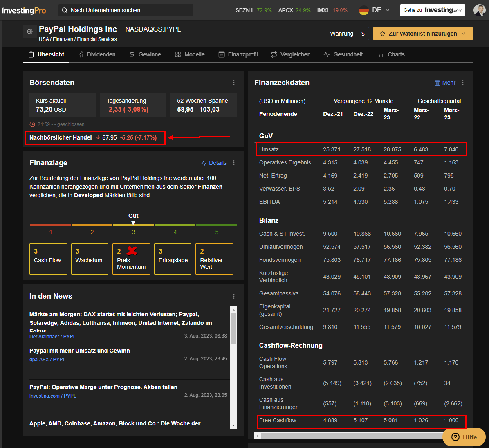Click the Nachbörslicher Handel price 67,95
Image resolution: width=489 pixels, height=448 pixels.
click(110, 137)
